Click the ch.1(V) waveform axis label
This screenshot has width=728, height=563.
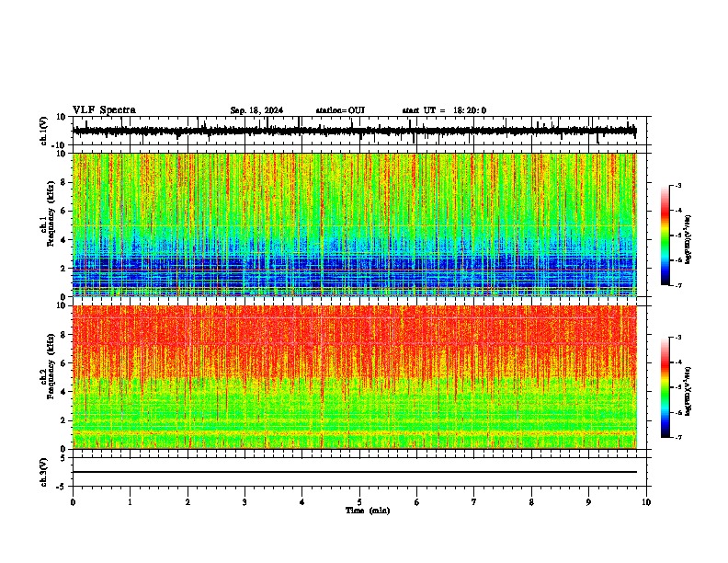click(x=44, y=131)
